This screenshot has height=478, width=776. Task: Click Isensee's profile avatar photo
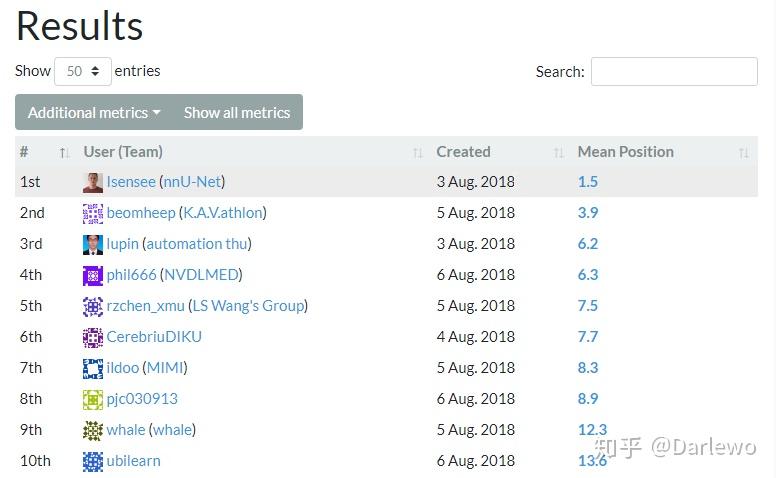pyautogui.click(x=93, y=183)
